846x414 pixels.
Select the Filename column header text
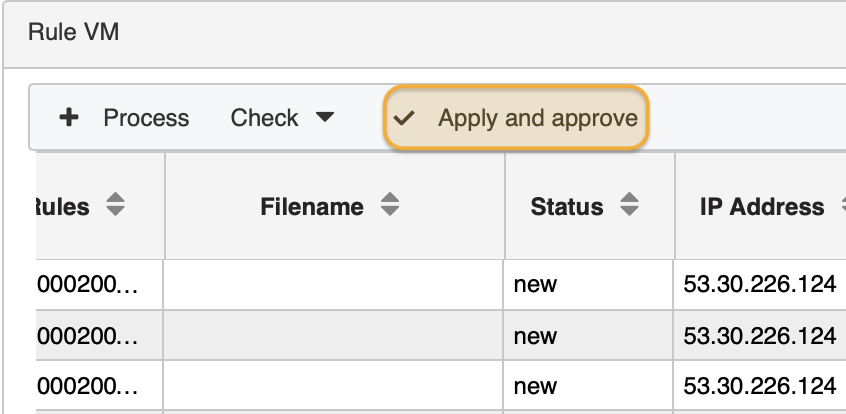tap(312, 207)
